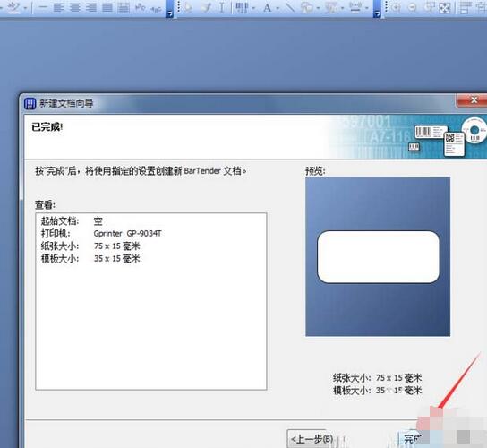Apply left text alignment
487x448 pixels.
tap(58, 7)
